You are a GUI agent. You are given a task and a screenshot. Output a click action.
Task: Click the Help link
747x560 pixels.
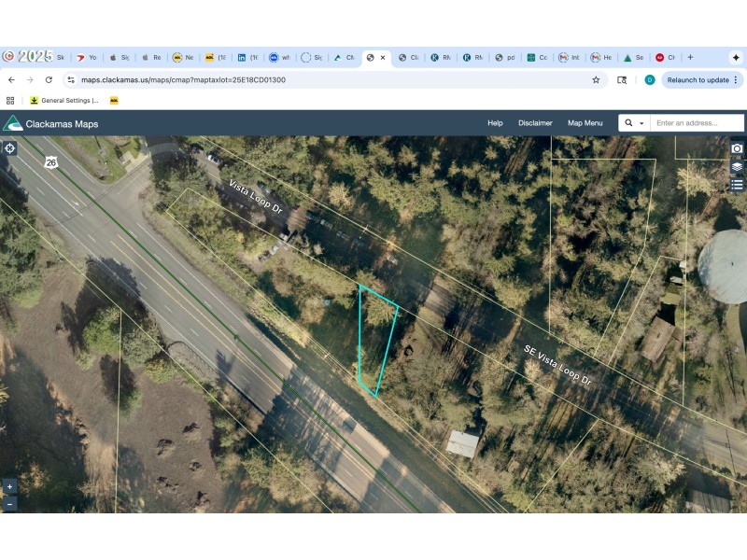495,122
